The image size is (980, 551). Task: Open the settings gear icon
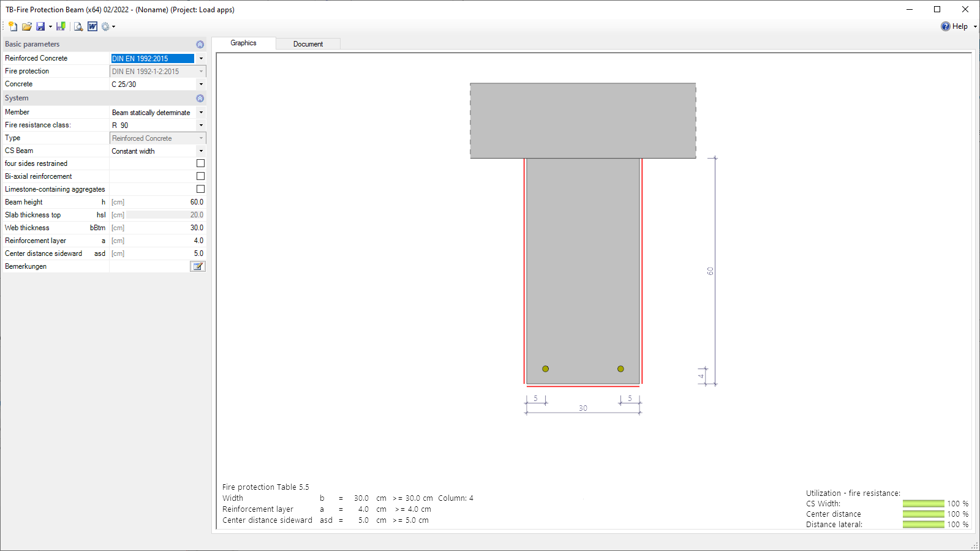(105, 26)
